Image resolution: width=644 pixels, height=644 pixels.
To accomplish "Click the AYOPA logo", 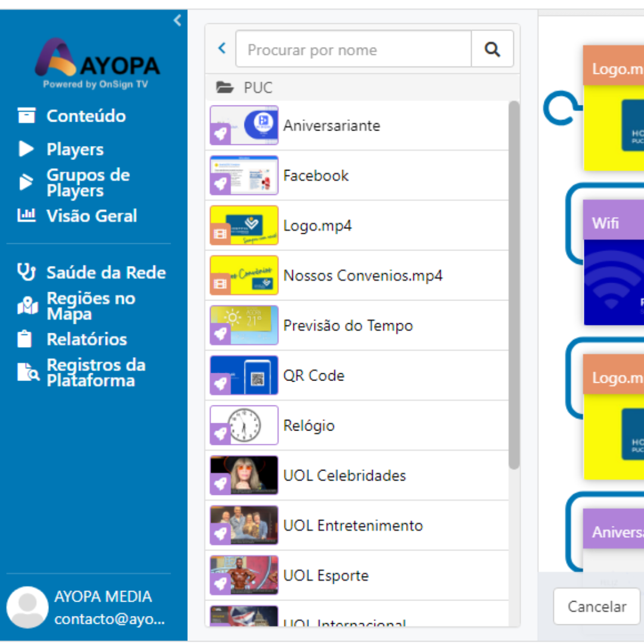I will (97, 64).
